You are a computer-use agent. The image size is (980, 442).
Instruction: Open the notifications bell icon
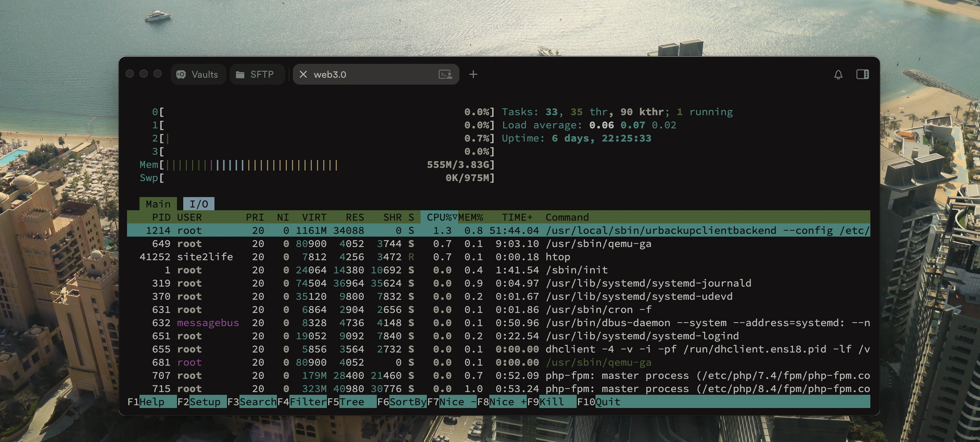[838, 75]
